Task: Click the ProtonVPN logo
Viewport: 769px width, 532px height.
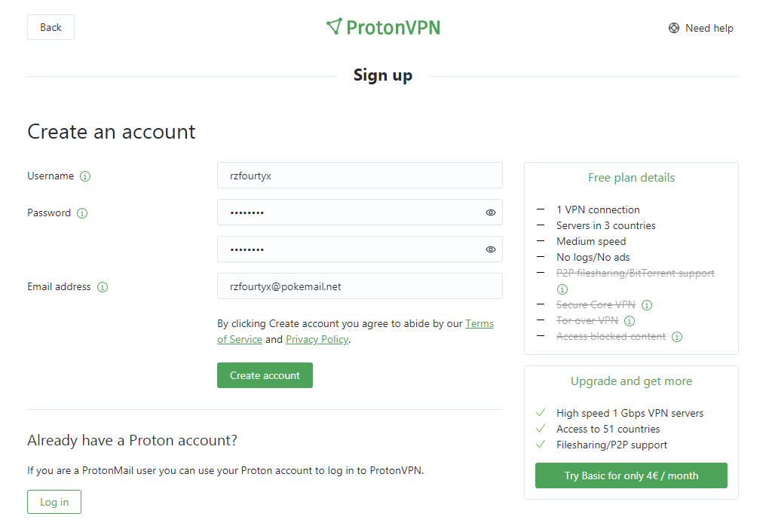Action: 383,27
